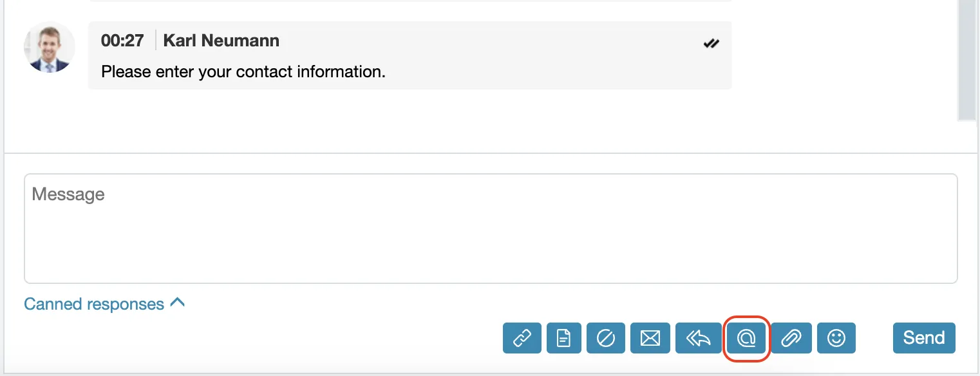Select the "Please enter your contact information" text
Viewport: 980px width, 376px height.
coord(243,71)
